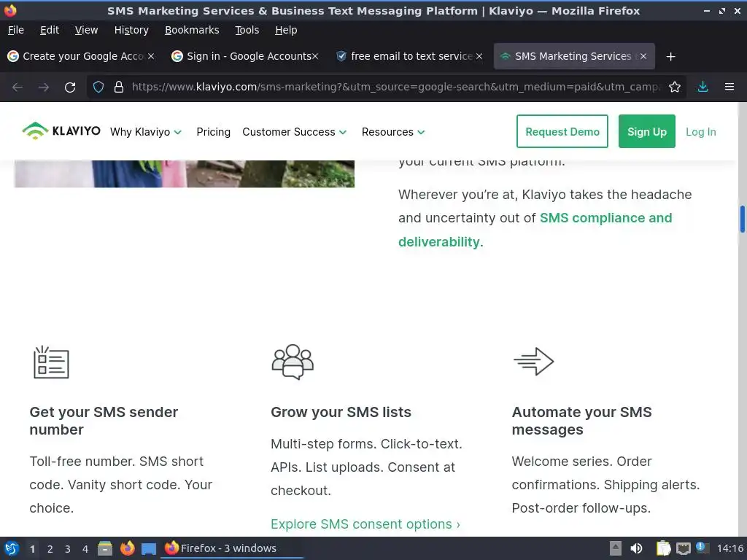Image resolution: width=747 pixels, height=560 pixels.
Task: Expand the Customer Success dropdown
Action: [294, 132]
